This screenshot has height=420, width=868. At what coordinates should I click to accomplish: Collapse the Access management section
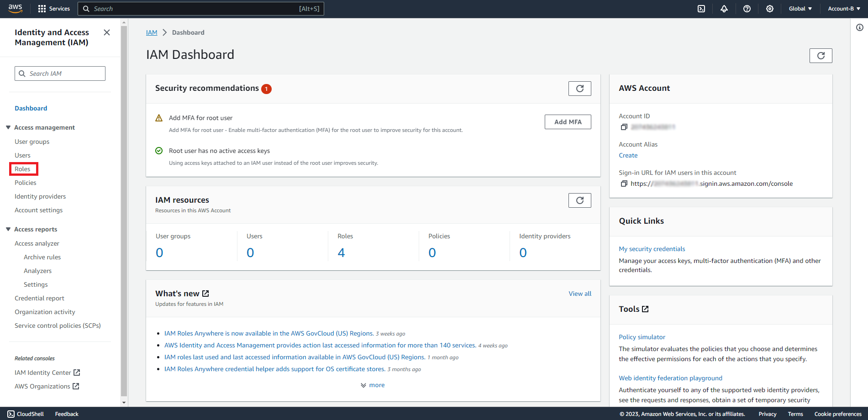coord(8,127)
